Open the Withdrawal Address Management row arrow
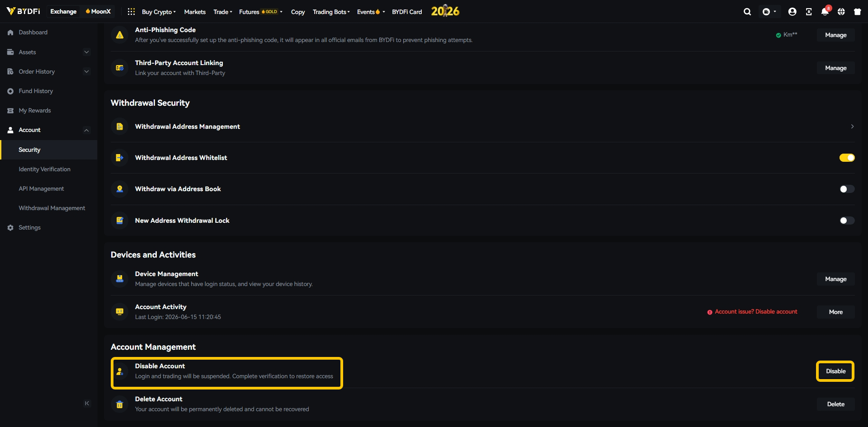Viewport: 868px width, 427px height. [852, 127]
